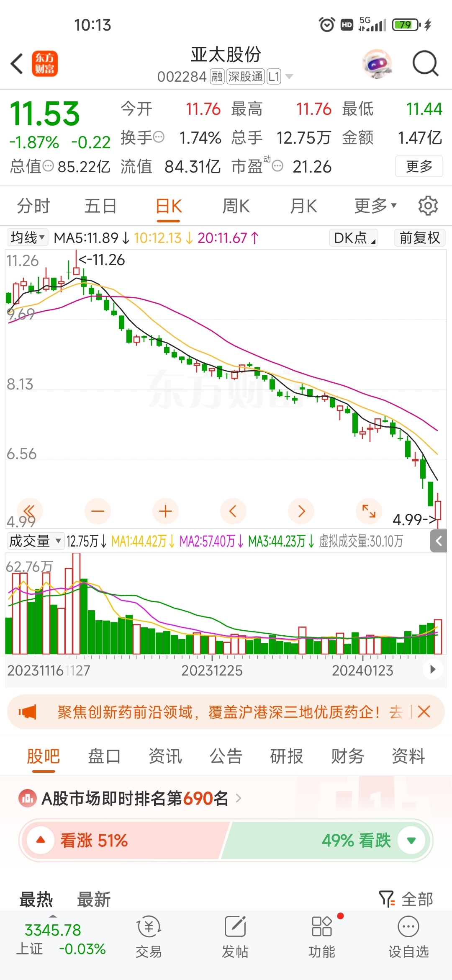
Task: Zoom in chart with plus button
Action: [165, 511]
